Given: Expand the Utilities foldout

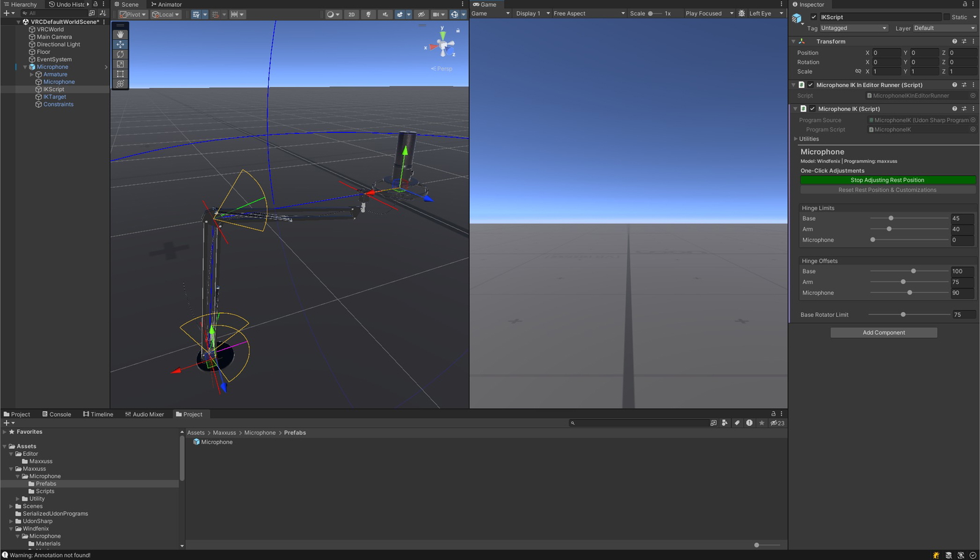Looking at the screenshot, I should [x=796, y=139].
